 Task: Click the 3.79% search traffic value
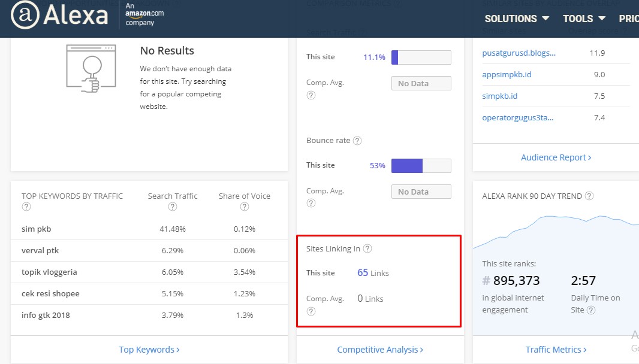[173, 316]
